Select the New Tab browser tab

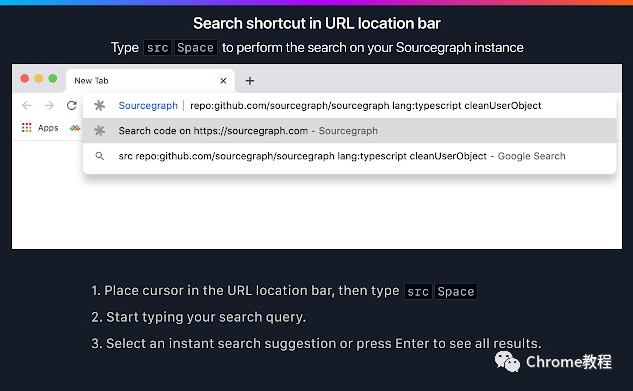point(150,81)
